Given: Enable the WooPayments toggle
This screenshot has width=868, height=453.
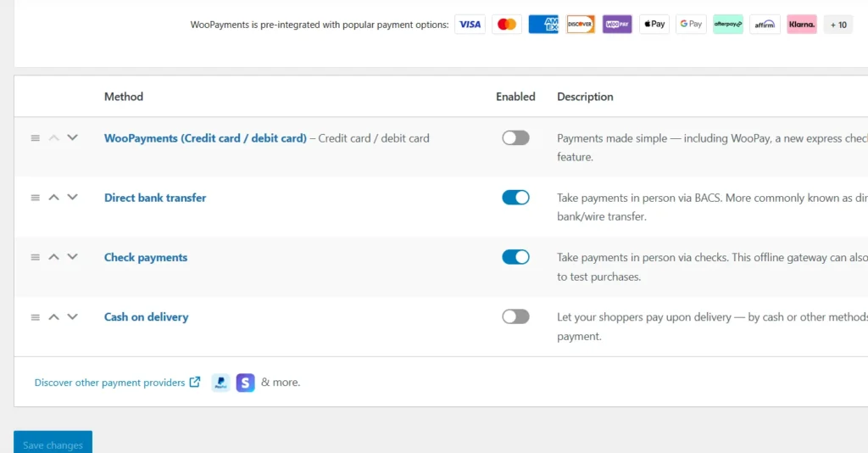Looking at the screenshot, I should [x=515, y=138].
